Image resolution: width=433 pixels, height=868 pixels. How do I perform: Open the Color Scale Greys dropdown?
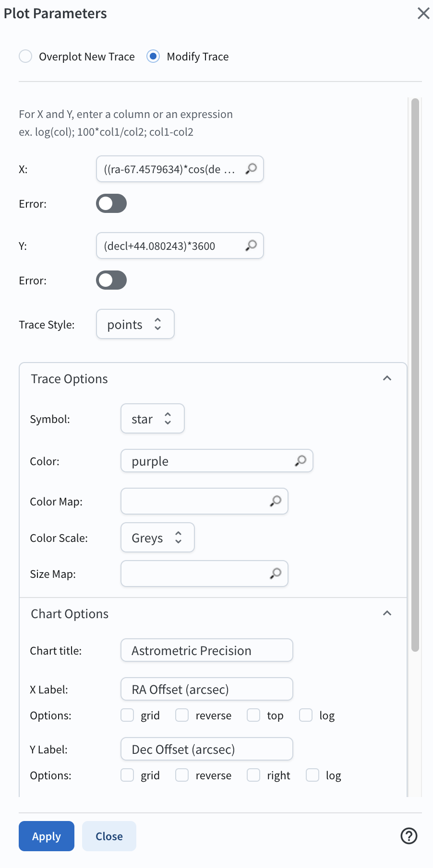(157, 538)
